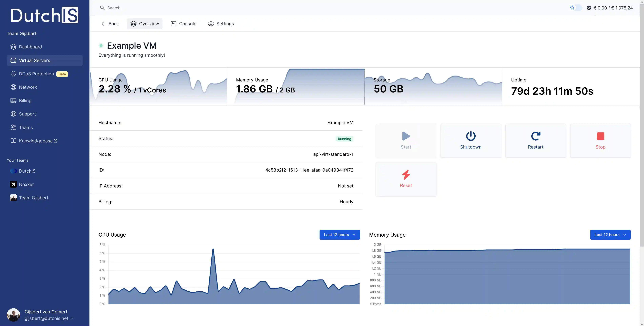Click the Restart circular arrow icon

pyautogui.click(x=536, y=136)
